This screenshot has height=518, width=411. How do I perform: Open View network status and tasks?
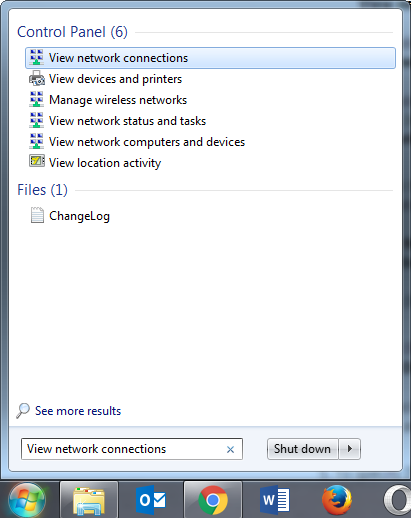[127, 121]
